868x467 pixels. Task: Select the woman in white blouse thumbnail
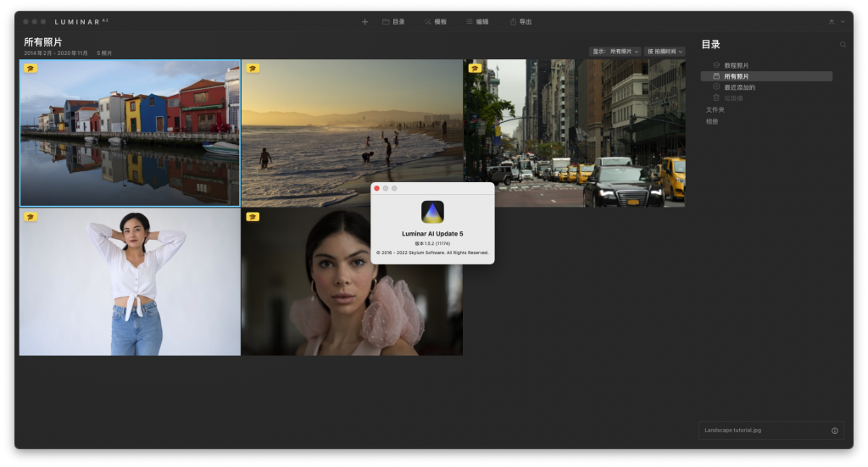coord(130,281)
